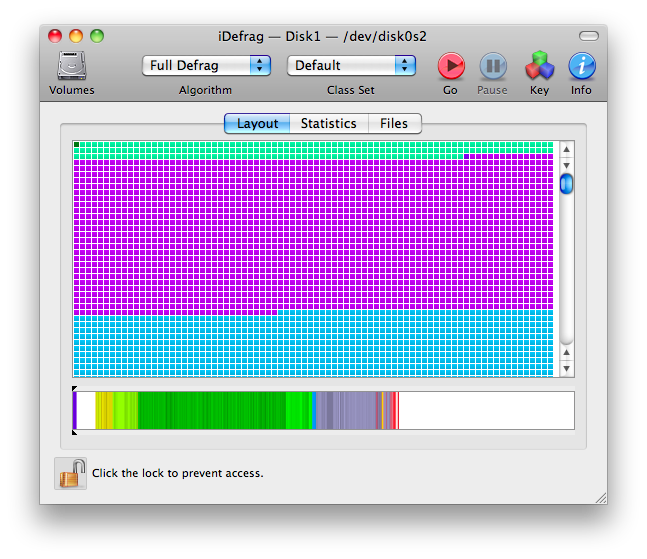Viewport: 647px width, 559px height.
Task: Select the Layout tab
Action: 257,123
